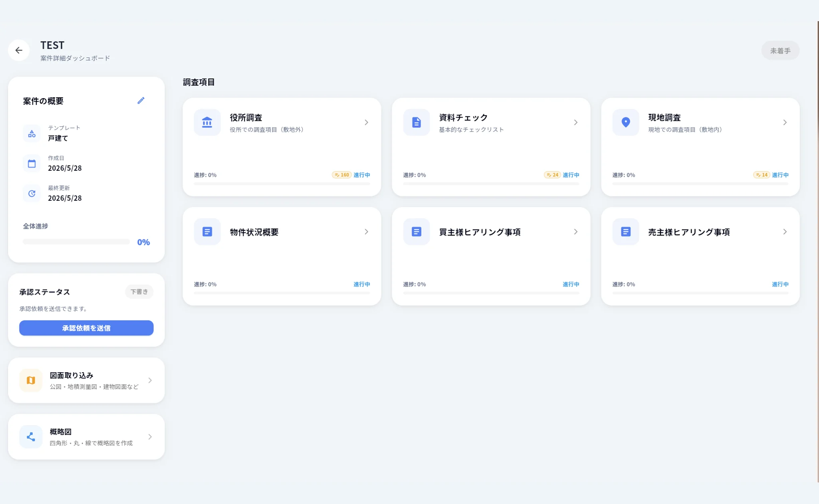Open 概略図 via its chevron

150,437
